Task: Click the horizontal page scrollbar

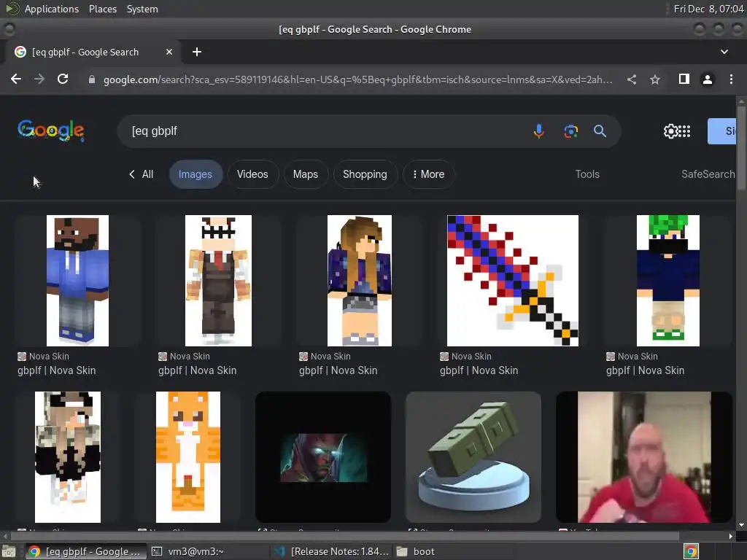Action: click(x=345, y=536)
